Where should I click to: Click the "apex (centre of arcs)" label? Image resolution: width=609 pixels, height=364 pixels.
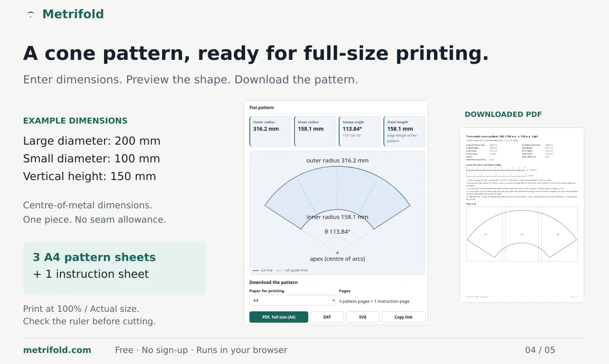point(338,259)
